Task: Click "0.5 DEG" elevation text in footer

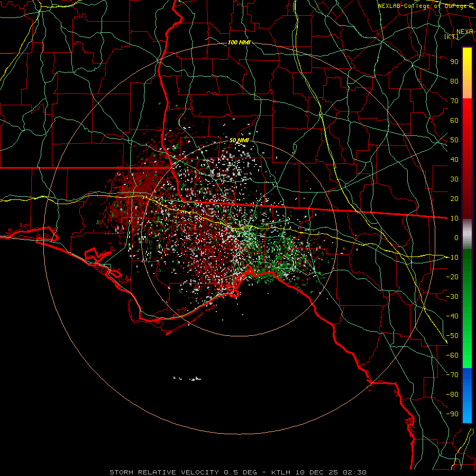Action: (x=241, y=472)
